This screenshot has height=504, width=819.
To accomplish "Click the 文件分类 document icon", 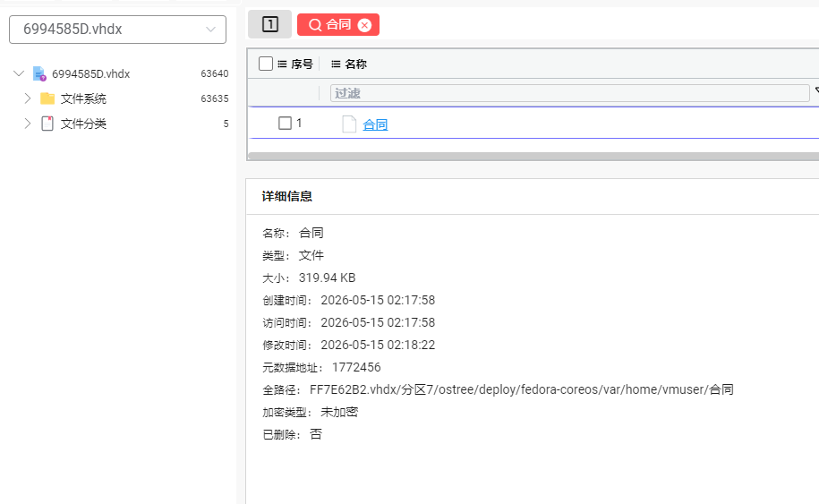I will 47,124.
